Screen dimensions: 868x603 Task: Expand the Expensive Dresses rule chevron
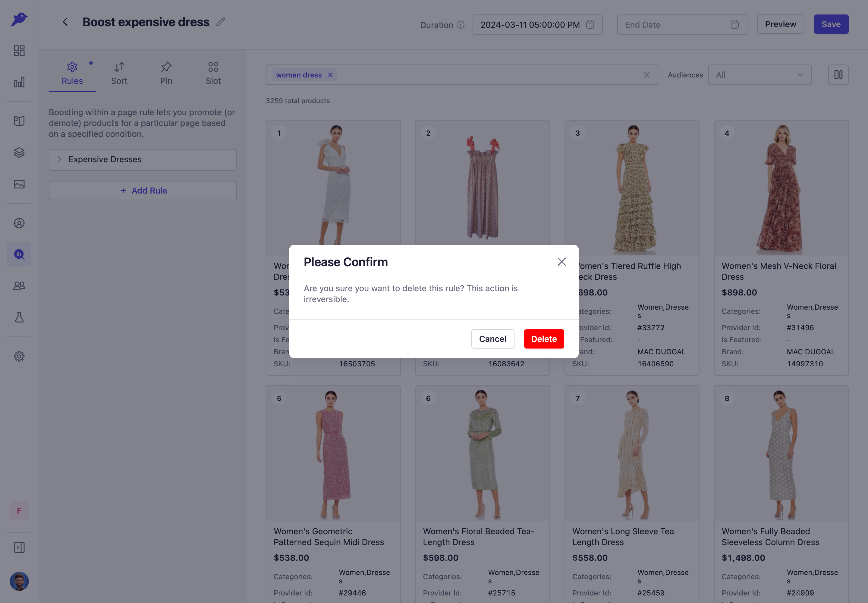coord(59,159)
